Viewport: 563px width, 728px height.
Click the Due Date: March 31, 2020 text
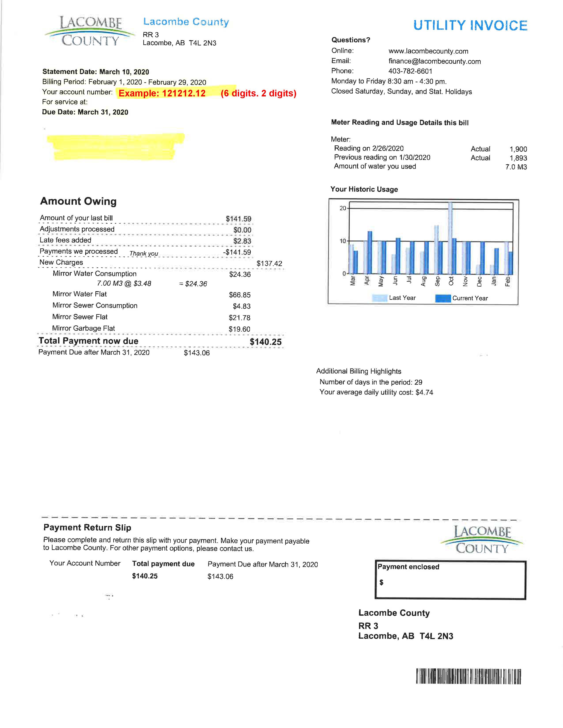pyautogui.click(x=85, y=112)
